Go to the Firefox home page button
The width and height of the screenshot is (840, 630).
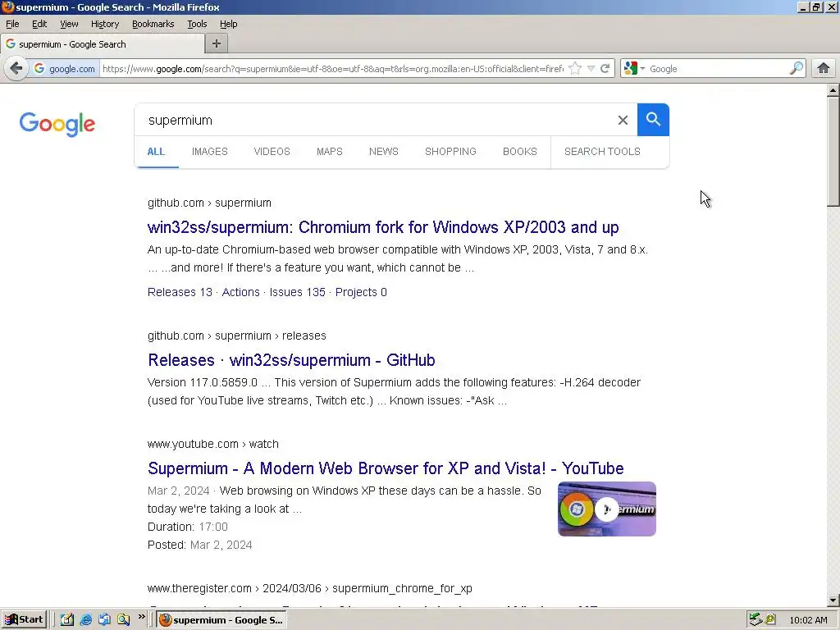tap(824, 69)
